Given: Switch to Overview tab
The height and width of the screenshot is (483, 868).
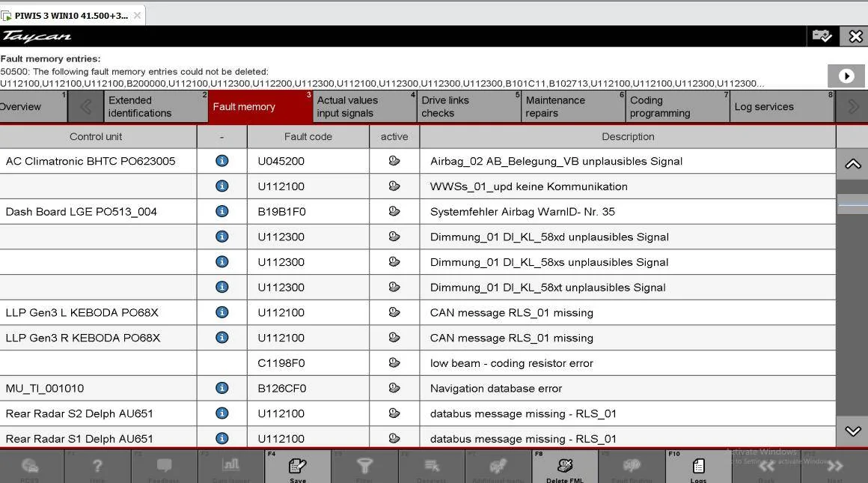Looking at the screenshot, I should pyautogui.click(x=32, y=106).
